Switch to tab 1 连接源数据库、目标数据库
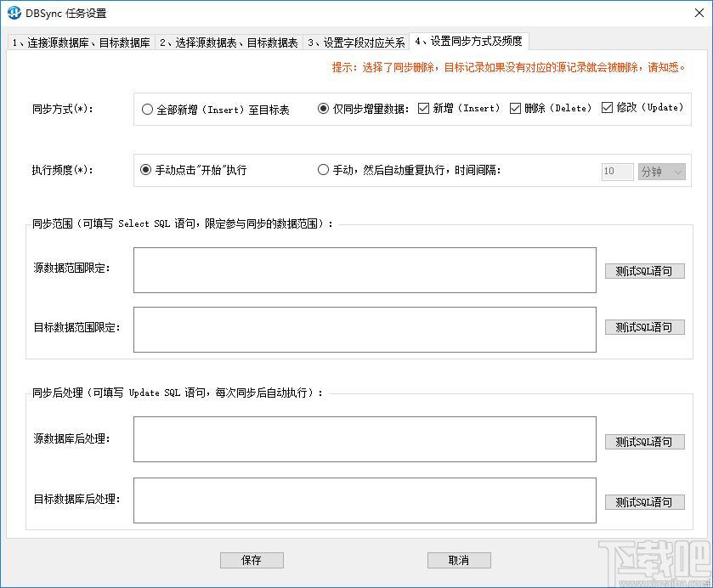This screenshot has width=713, height=588. [81, 42]
